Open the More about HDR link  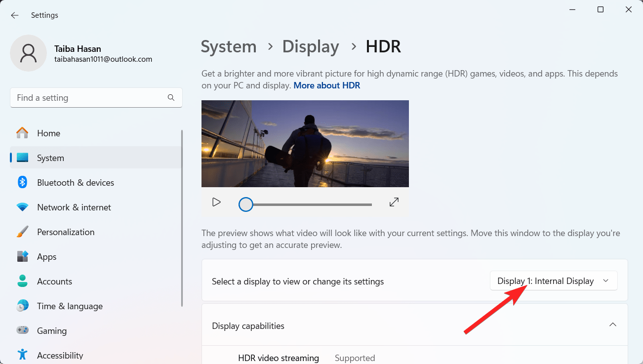click(326, 85)
